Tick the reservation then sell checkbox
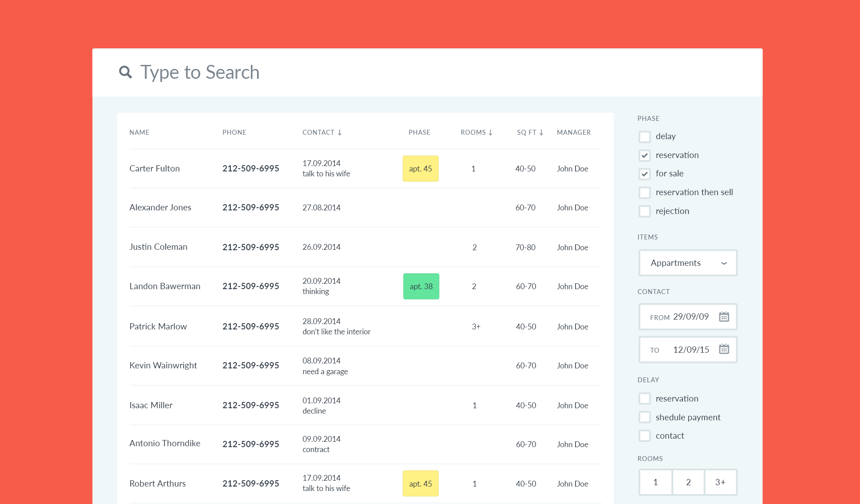 pyautogui.click(x=645, y=192)
